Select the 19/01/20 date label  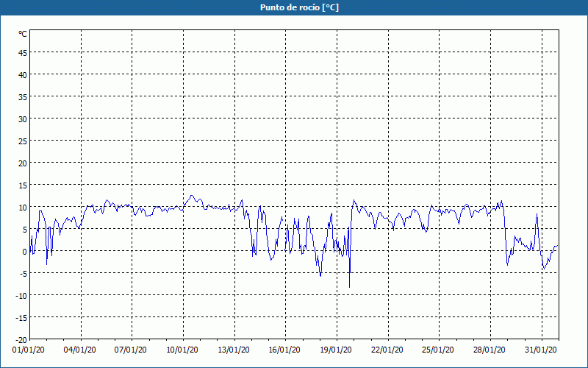coord(336,350)
